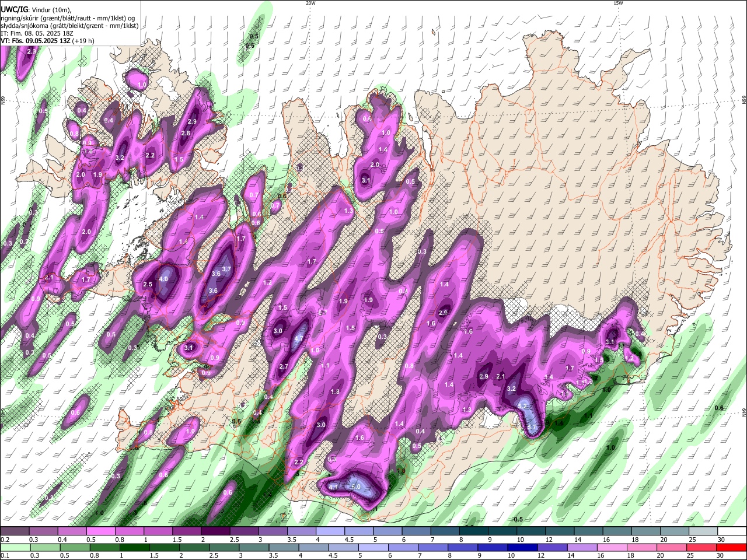Viewport: 747px width, 560px height.
Task: Click the 'UWC/IG' title text
Action: [14, 10]
